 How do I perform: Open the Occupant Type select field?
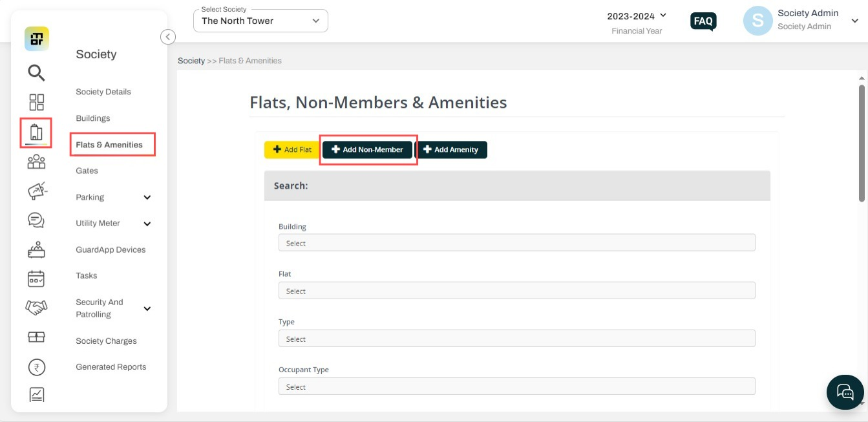(516, 386)
